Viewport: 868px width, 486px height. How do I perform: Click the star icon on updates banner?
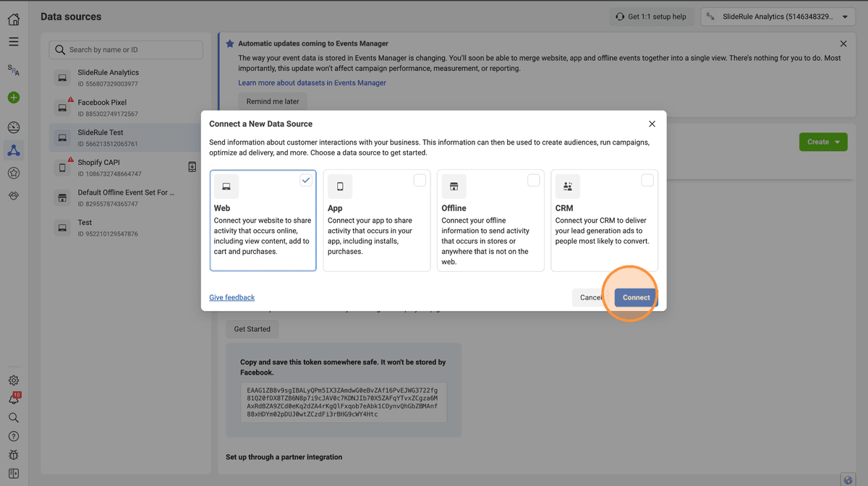(x=230, y=43)
